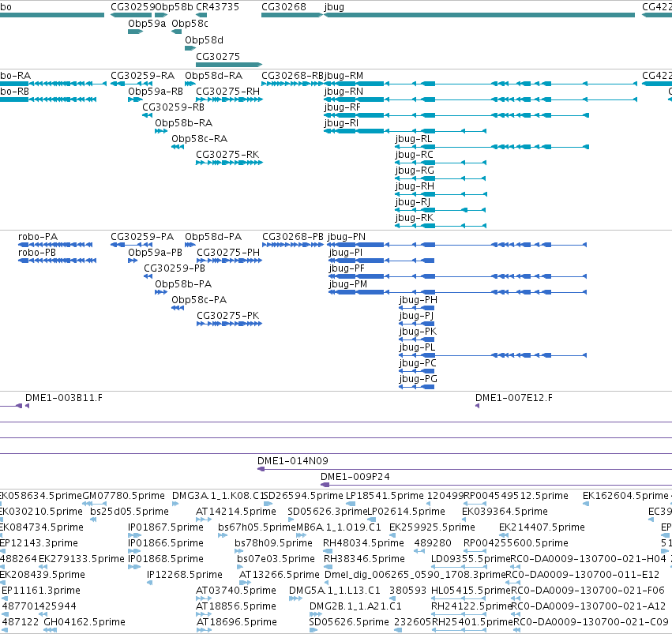Click the LD09355.5prime EST label
This screenshot has height=634, width=672.
click(471, 560)
